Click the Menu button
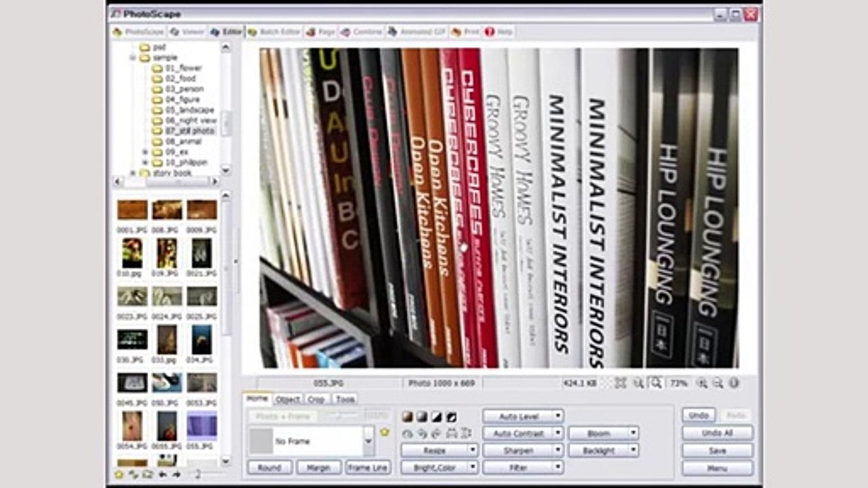 [x=717, y=468]
